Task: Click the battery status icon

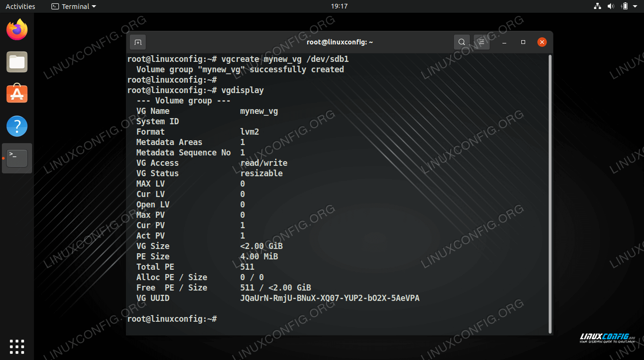Action: point(624,6)
